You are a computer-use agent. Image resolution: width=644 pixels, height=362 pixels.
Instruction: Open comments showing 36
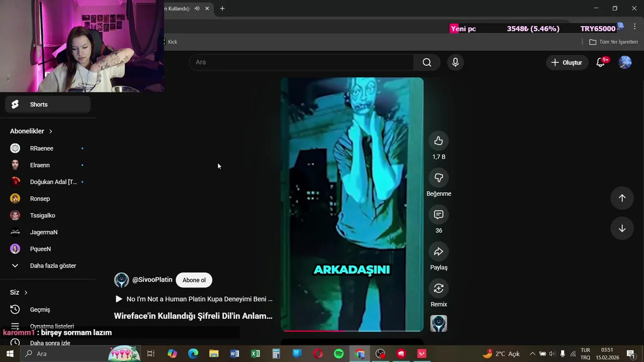[x=439, y=215]
